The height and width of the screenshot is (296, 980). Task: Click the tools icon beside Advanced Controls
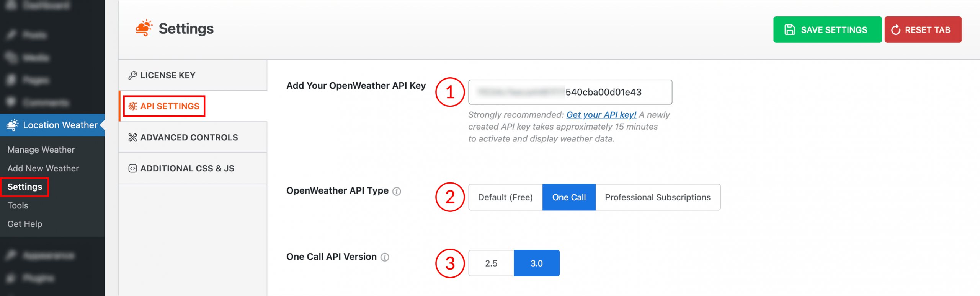click(132, 137)
